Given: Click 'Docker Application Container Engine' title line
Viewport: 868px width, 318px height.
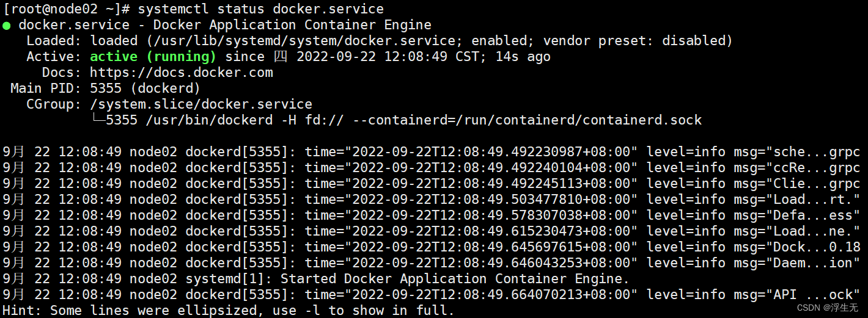Looking at the screenshot, I should click(x=292, y=25).
